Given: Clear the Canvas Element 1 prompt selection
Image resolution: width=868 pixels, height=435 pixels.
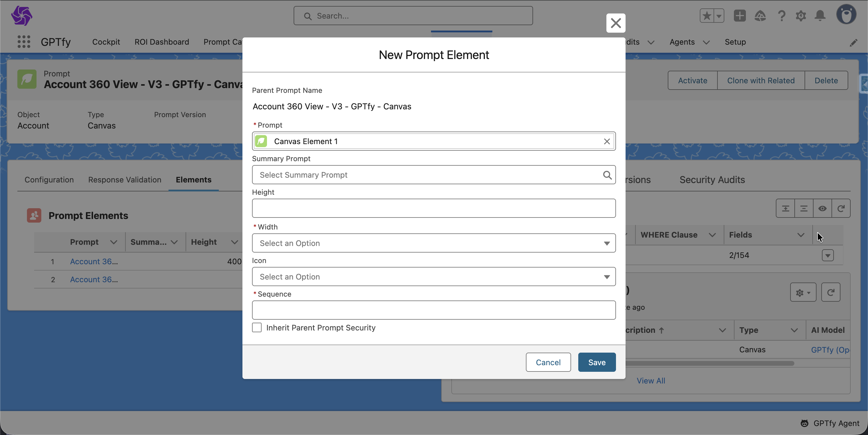Looking at the screenshot, I should click(x=606, y=141).
